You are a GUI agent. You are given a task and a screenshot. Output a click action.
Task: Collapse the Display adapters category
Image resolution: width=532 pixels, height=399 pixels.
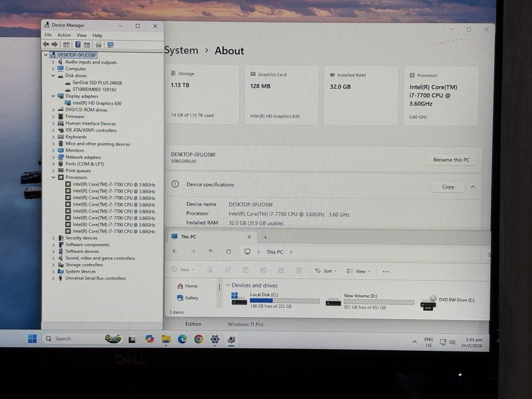[x=53, y=96]
